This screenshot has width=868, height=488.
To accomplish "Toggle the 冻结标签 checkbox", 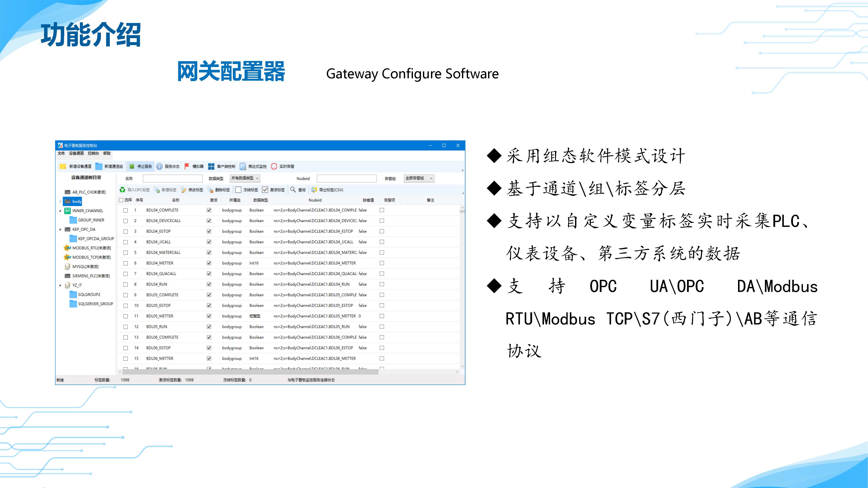I will [x=238, y=190].
